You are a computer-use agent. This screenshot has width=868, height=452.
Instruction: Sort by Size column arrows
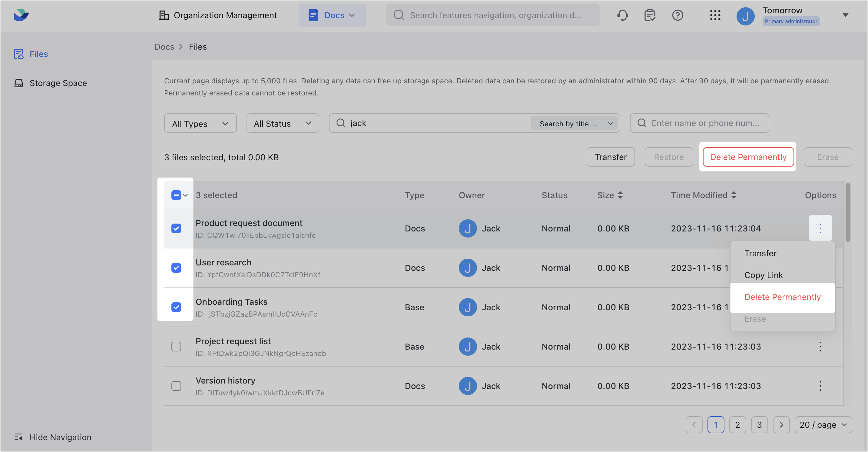pyautogui.click(x=620, y=195)
